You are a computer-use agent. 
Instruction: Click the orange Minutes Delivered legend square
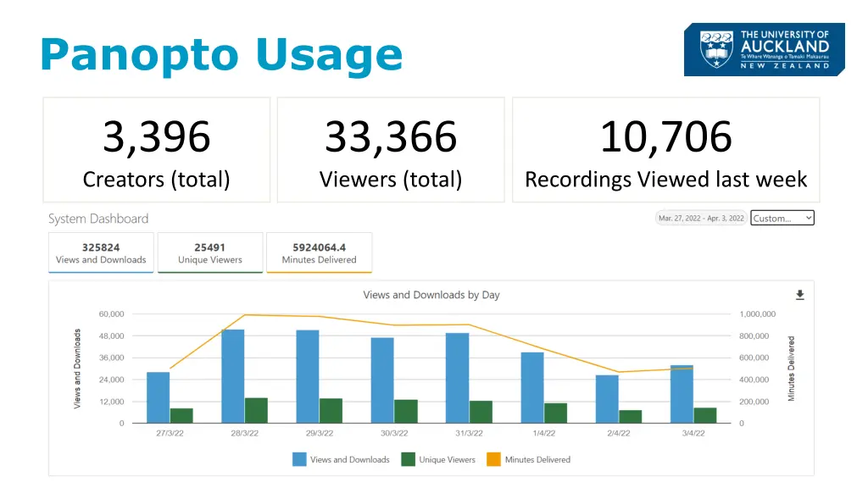(x=493, y=459)
